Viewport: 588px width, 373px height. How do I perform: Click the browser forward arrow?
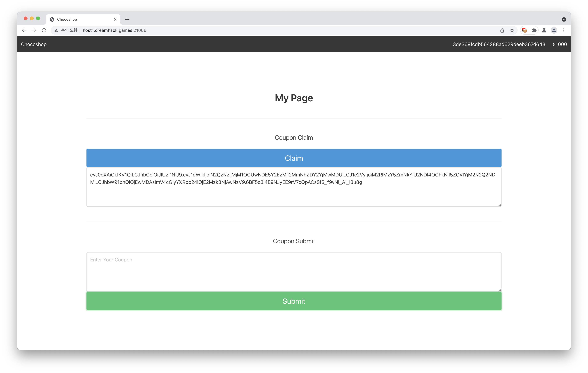[34, 30]
